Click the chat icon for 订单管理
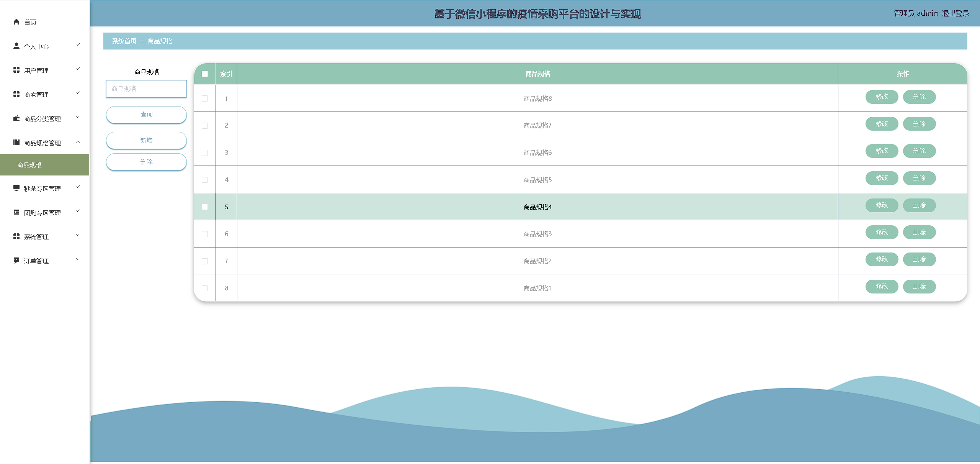The height and width of the screenshot is (464, 980). tap(16, 261)
